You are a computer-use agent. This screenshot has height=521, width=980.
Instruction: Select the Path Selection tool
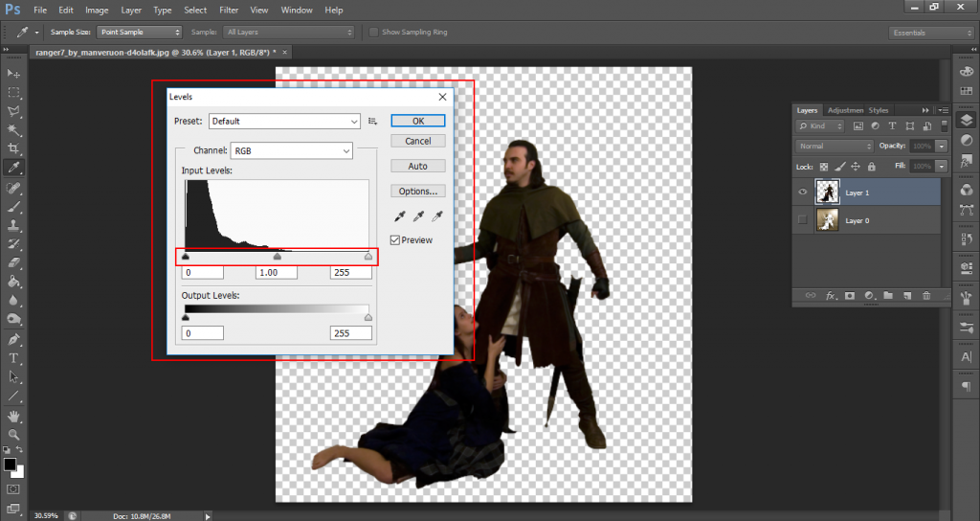tap(13, 377)
